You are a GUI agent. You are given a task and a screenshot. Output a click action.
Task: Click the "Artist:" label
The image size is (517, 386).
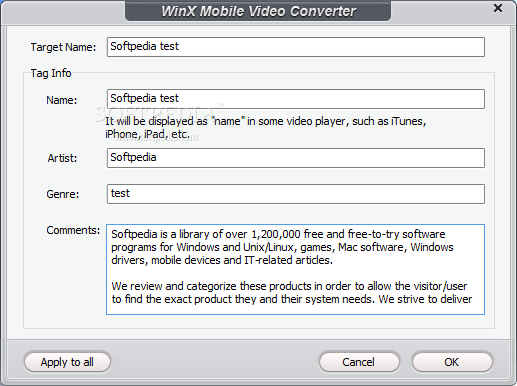tap(62, 158)
